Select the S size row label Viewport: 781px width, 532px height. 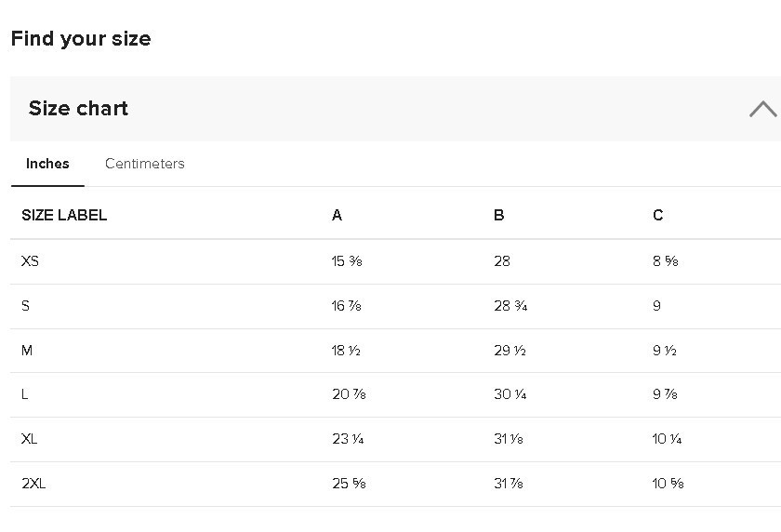pyautogui.click(x=25, y=305)
